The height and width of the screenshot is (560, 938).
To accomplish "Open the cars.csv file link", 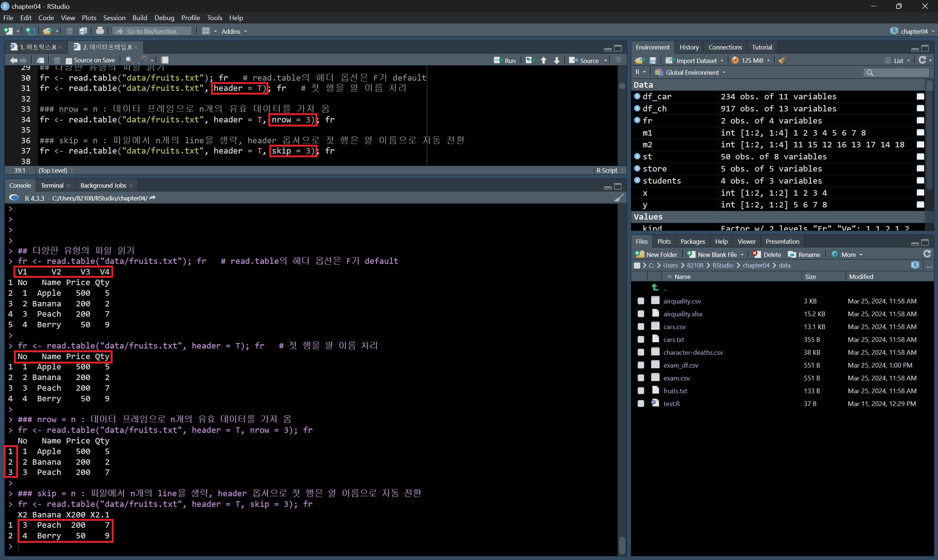I will tap(674, 327).
